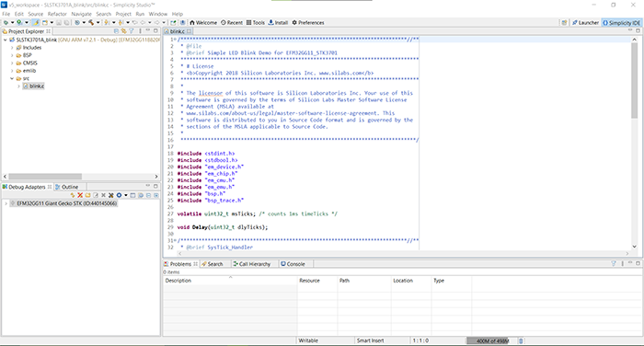Switch to the Console tab

[x=293, y=264]
